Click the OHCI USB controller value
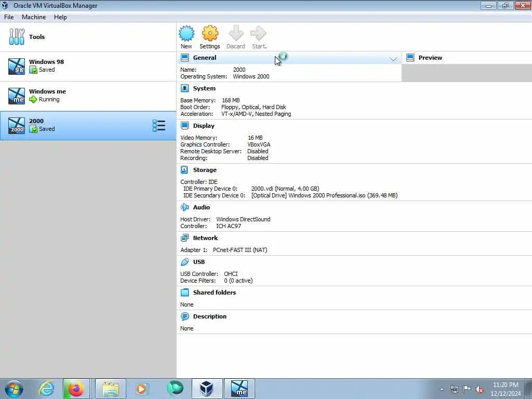Image resolution: width=532 pixels, height=399 pixels. click(x=231, y=273)
